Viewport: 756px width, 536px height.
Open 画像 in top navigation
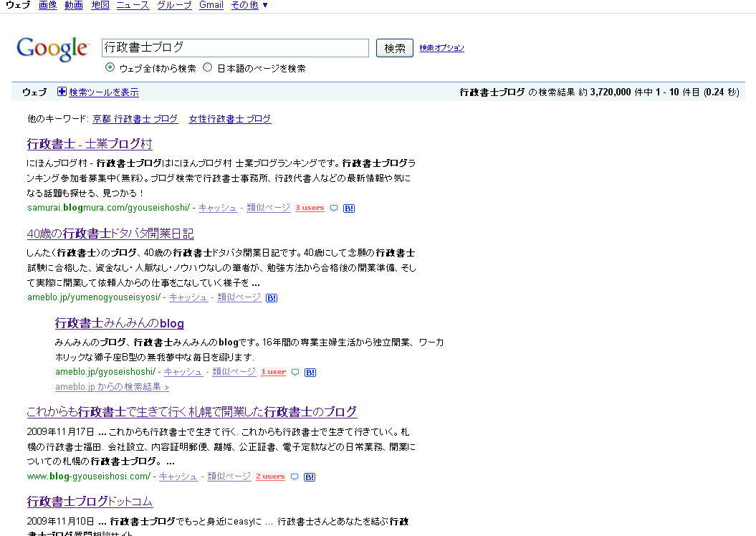coord(48,5)
